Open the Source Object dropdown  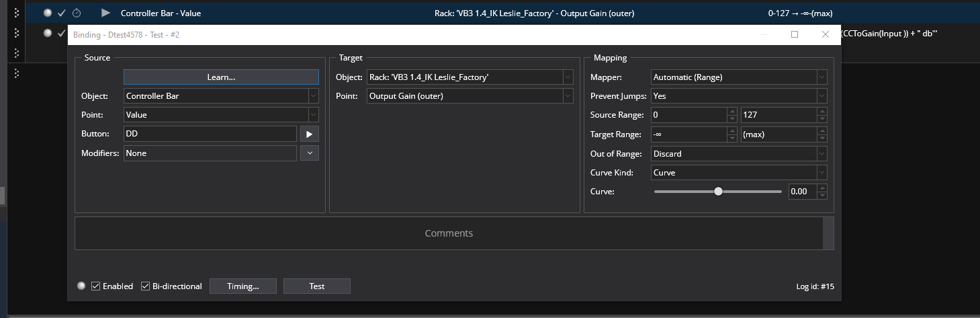click(x=220, y=96)
